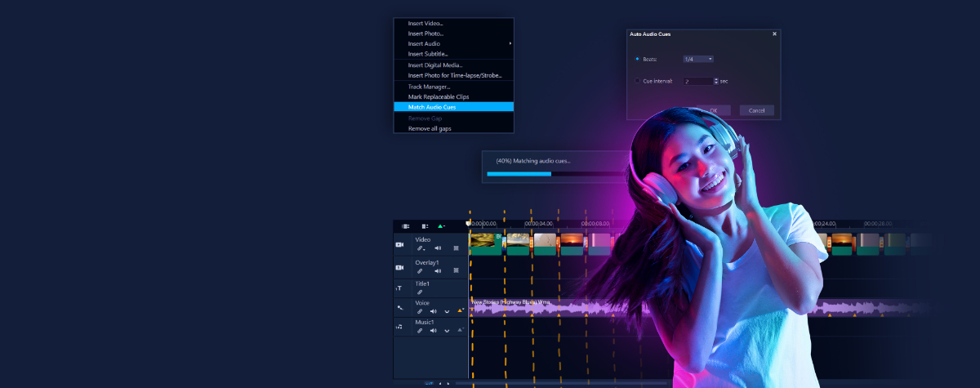Click the transparency grid icon on Video track

coord(456,248)
